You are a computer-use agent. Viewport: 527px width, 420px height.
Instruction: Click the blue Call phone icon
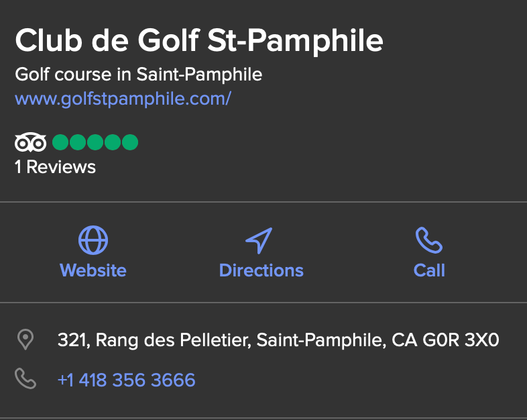click(429, 240)
